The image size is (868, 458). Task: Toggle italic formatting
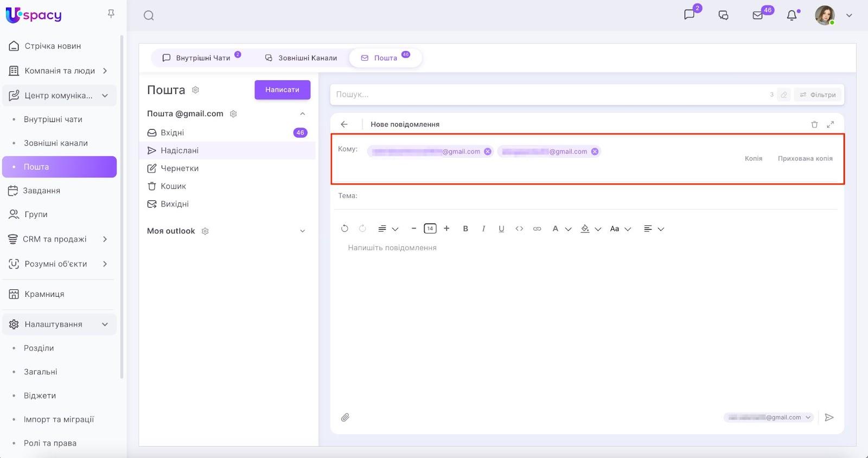click(x=483, y=229)
